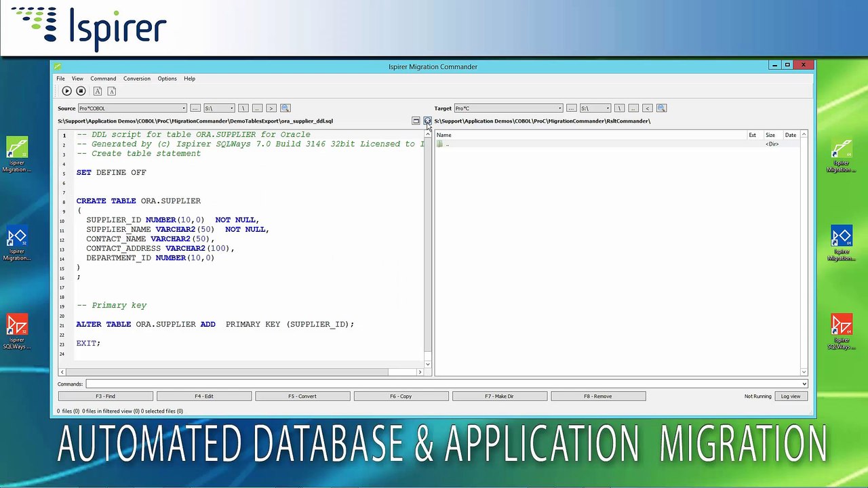This screenshot has width=868, height=488.
Task: Click the blue Ispirer Migration shortcut on right
Action: click(x=842, y=243)
